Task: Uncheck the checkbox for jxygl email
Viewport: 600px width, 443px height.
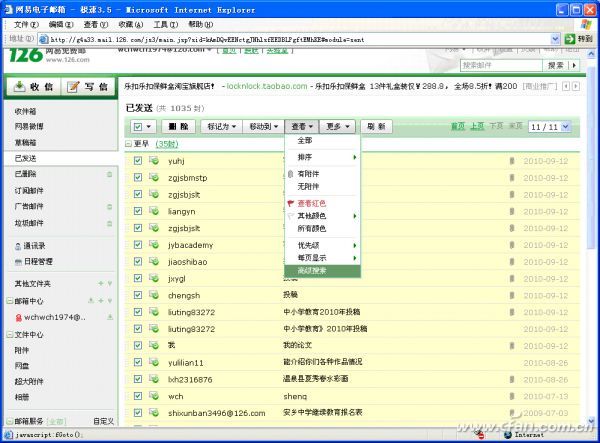Action: tap(138, 279)
